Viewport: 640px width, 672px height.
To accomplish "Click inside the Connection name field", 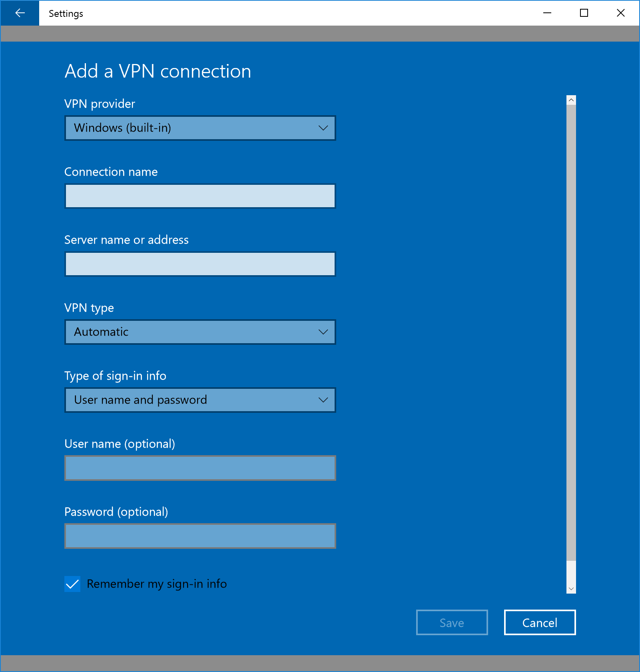I will 200,196.
